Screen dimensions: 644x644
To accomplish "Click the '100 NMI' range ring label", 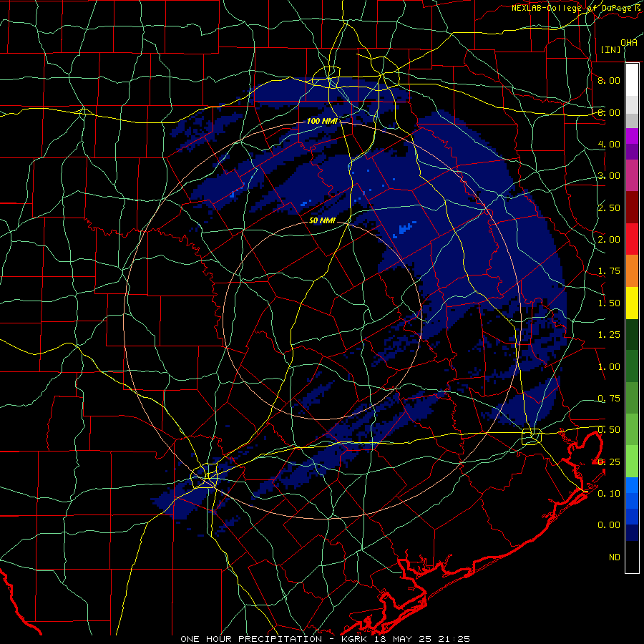I will point(322,121).
